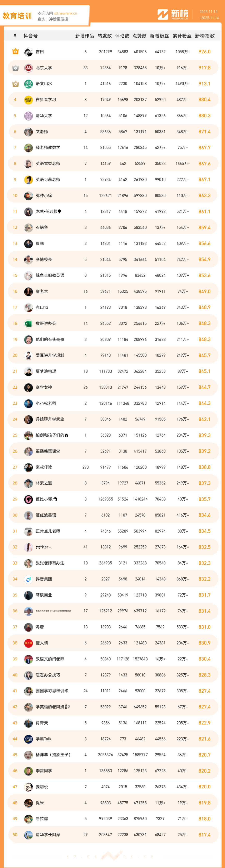Viewport: 225px width, 868px height.
Task: Sort by 点赞数 column header
Action: 140,36
